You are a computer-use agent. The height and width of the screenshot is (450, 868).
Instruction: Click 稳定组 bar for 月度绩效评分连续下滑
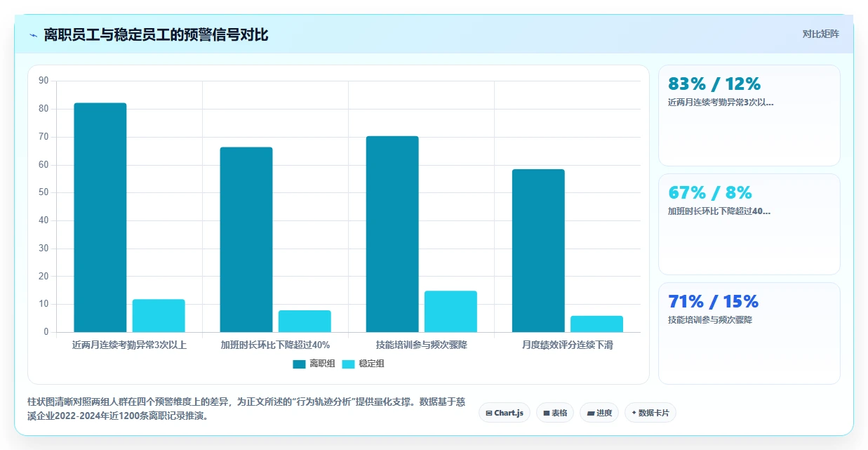pos(596,324)
